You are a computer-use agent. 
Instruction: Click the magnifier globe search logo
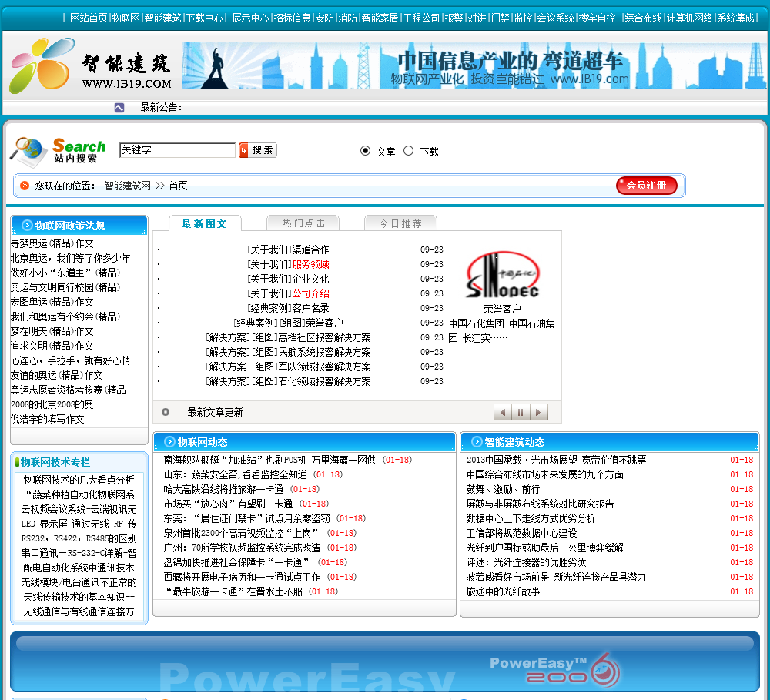click(28, 152)
